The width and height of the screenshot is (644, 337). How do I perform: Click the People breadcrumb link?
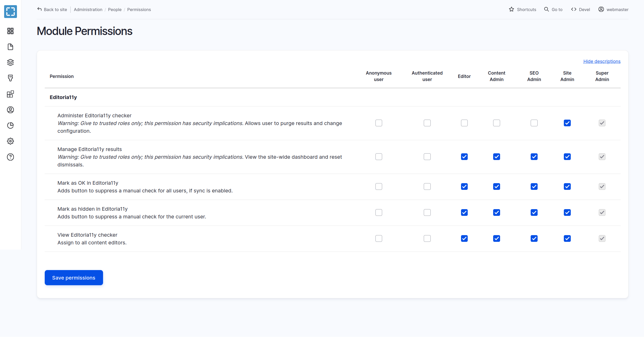[x=115, y=10]
